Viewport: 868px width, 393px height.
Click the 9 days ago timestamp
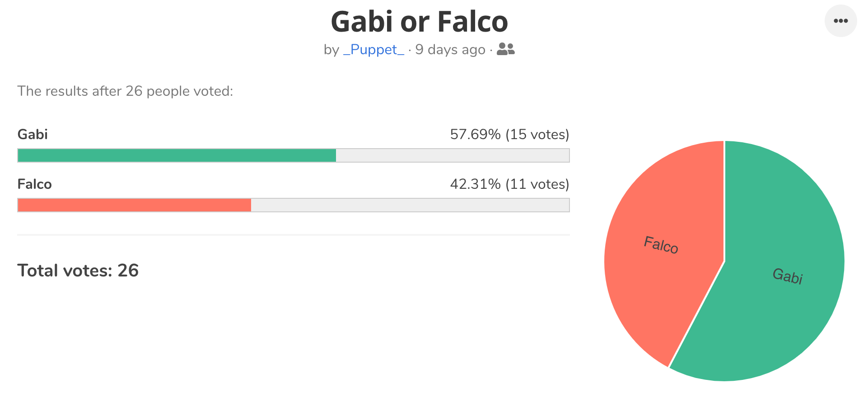pyautogui.click(x=450, y=49)
